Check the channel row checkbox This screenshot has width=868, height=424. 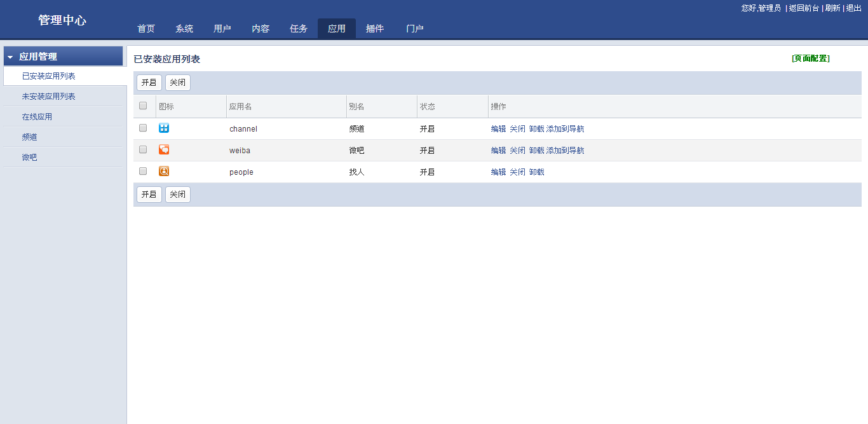pyautogui.click(x=143, y=128)
